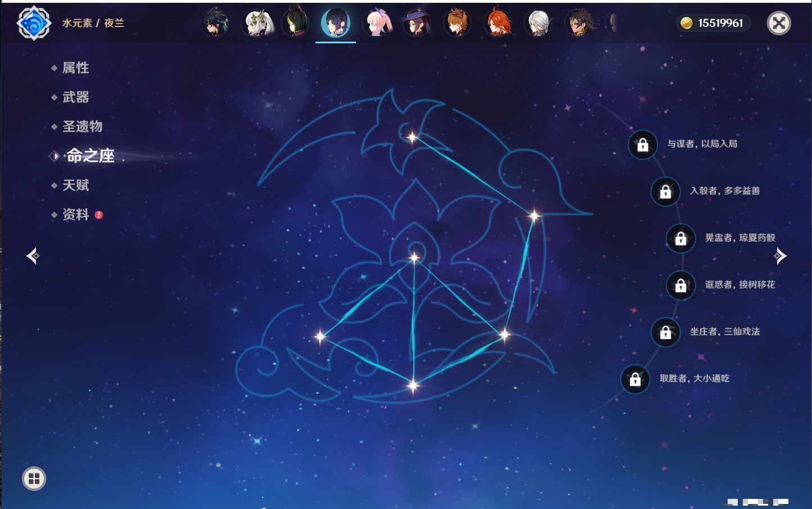Click the constellation name 取胜者, 大小通吃

click(694, 379)
